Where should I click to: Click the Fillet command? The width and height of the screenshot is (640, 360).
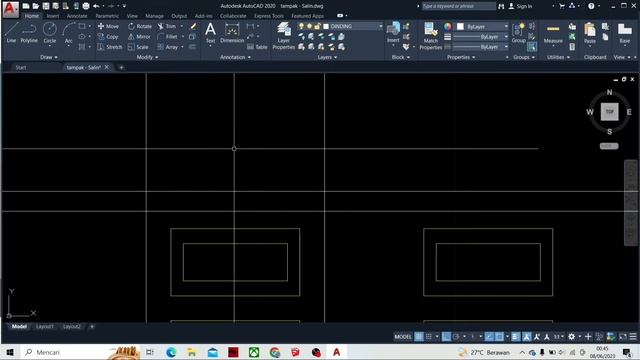[x=168, y=37]
